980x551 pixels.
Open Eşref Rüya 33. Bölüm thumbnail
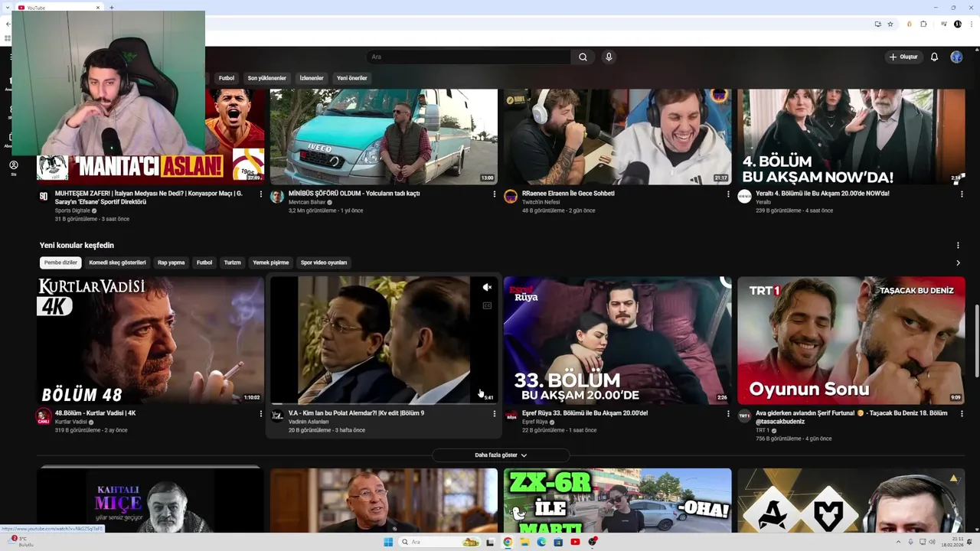(618, 340)
